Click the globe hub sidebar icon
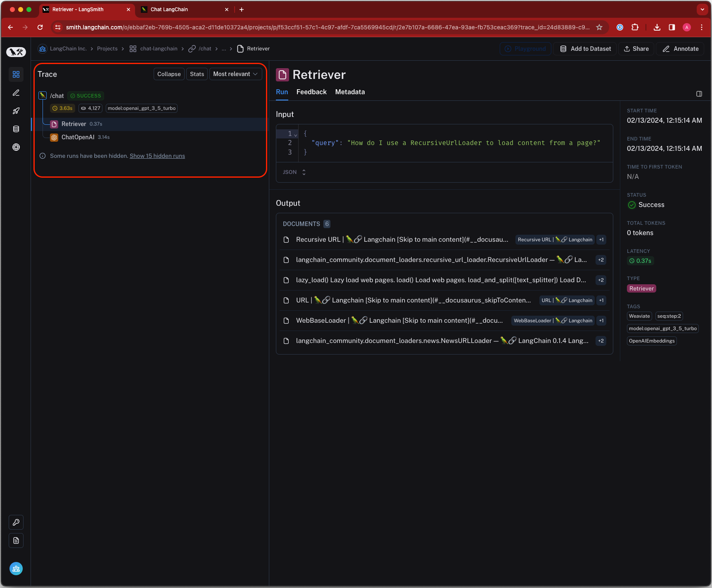The width and height of the screenshot is (712, 588). (16, 147)
